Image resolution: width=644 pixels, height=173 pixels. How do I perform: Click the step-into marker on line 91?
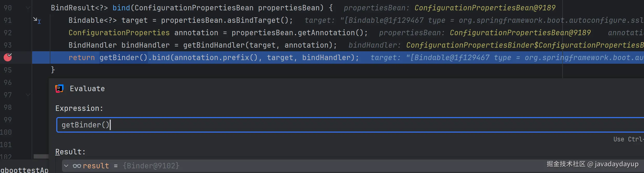pos(37,20)
